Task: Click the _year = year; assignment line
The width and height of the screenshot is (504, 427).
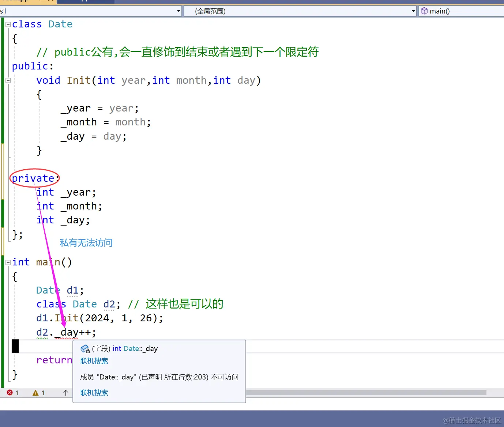Action: tap(99, 109)
